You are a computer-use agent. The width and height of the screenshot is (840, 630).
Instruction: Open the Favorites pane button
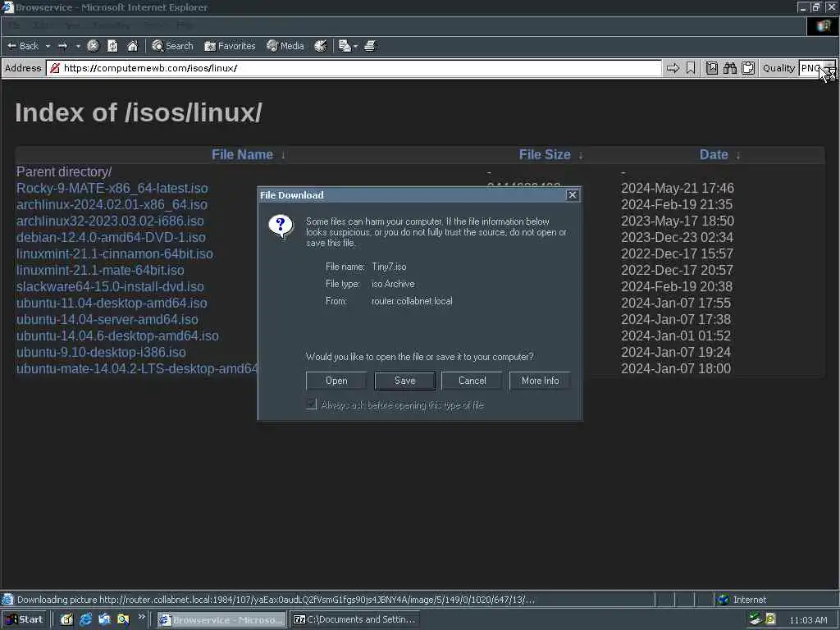tap(230, 46)
